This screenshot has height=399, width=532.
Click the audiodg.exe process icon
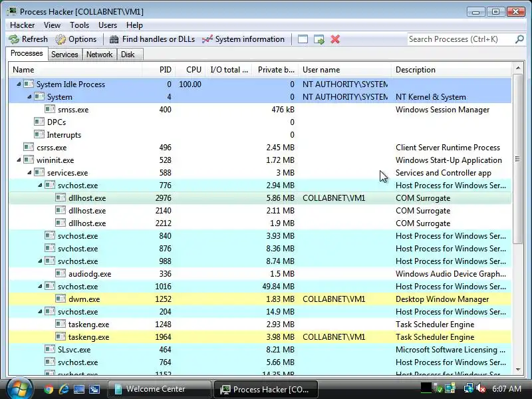[x=61, y=273]
